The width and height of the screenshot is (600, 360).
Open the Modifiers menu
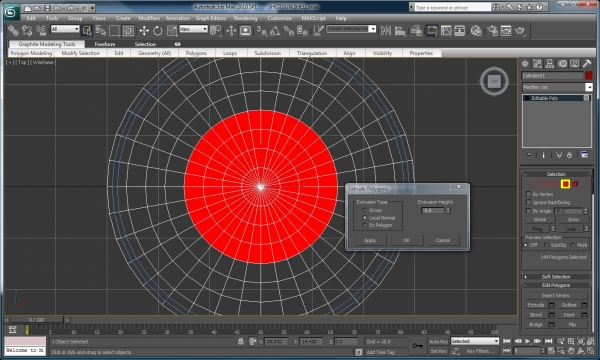(x=149, y=18)
